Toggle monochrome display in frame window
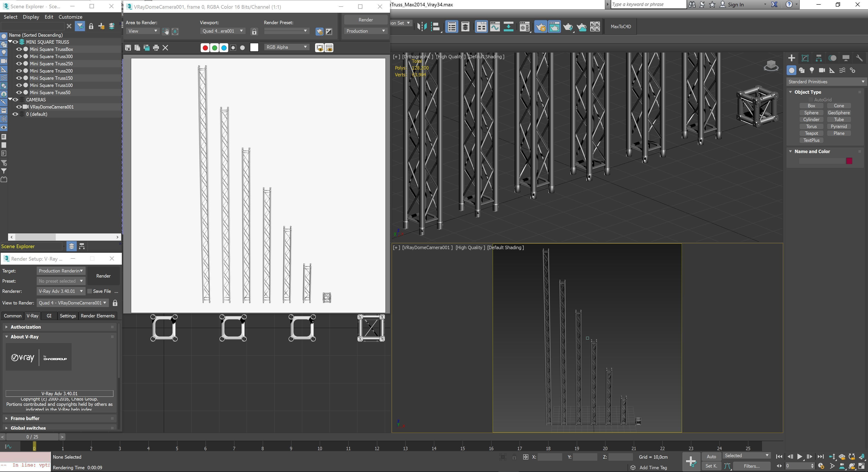 click(x=242, y=47)
